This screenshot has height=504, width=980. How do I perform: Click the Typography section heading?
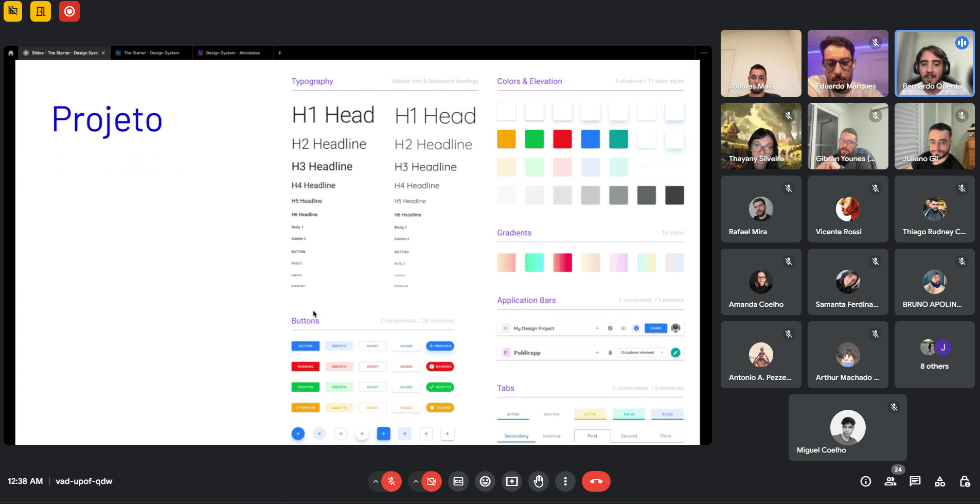[x=312, y=81]
